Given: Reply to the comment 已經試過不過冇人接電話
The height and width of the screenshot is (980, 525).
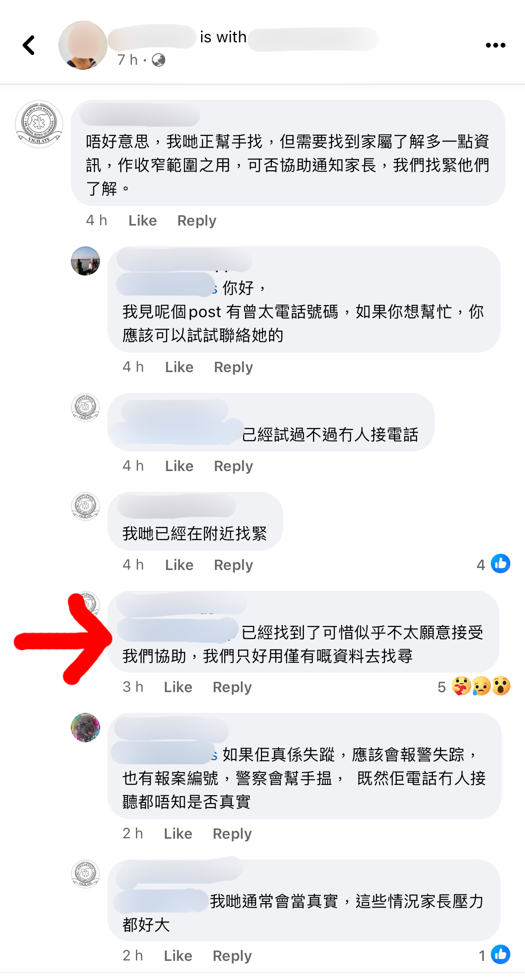Looking at the screenshot, I should coord(233,466).
